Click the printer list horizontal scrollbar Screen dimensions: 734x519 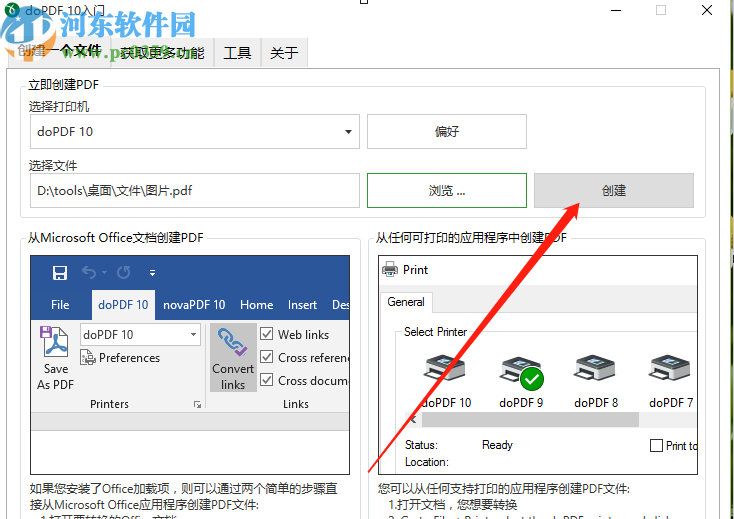[530, 420]
